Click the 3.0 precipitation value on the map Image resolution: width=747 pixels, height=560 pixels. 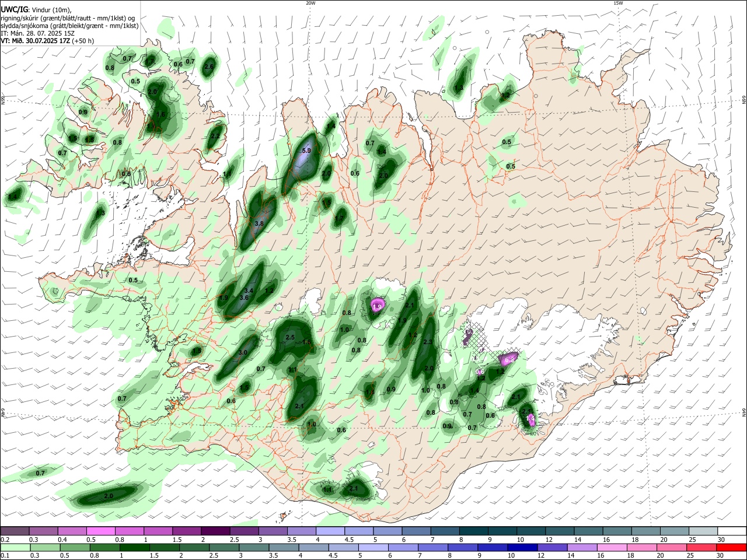[x=243, y=353]
